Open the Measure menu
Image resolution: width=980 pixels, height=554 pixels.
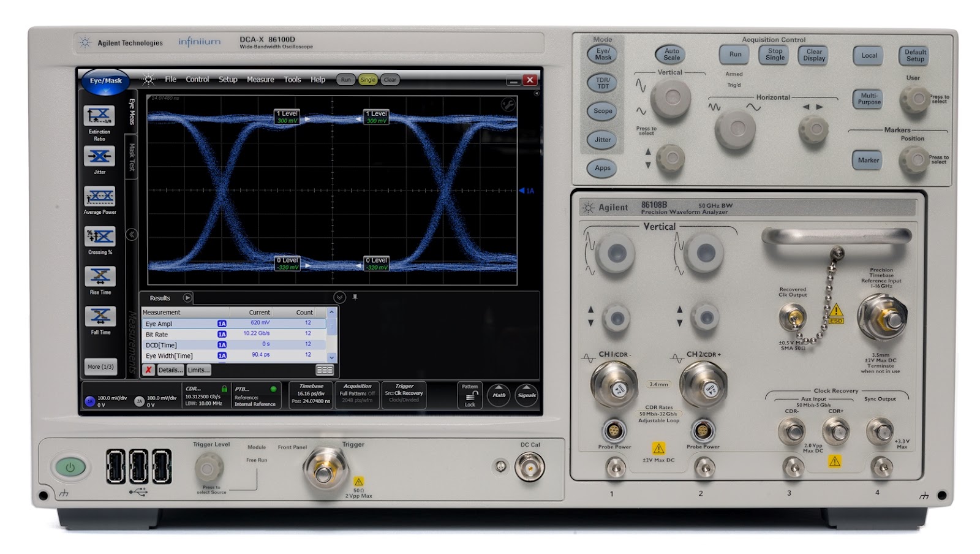pyautogui.click(x=260, y=80)
